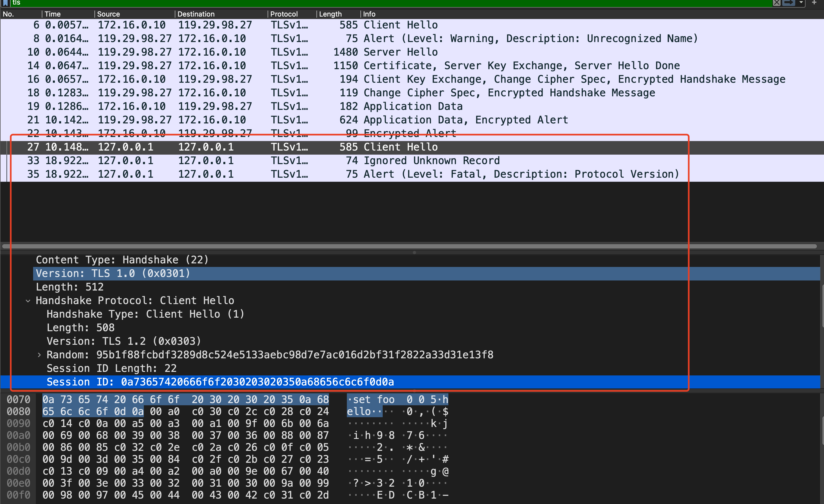Select packet 8 Unrecognized Name alert
The height and width of the screenshot is (504, 824).
412,39
